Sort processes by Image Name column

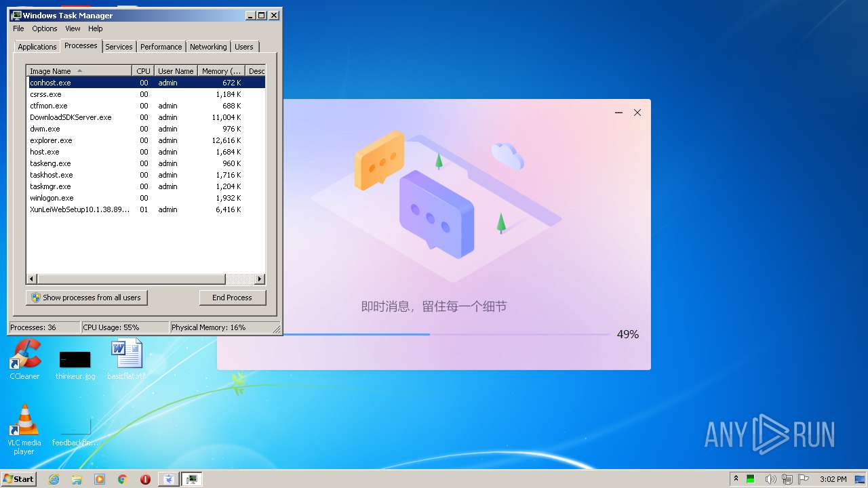pos(79,70)
